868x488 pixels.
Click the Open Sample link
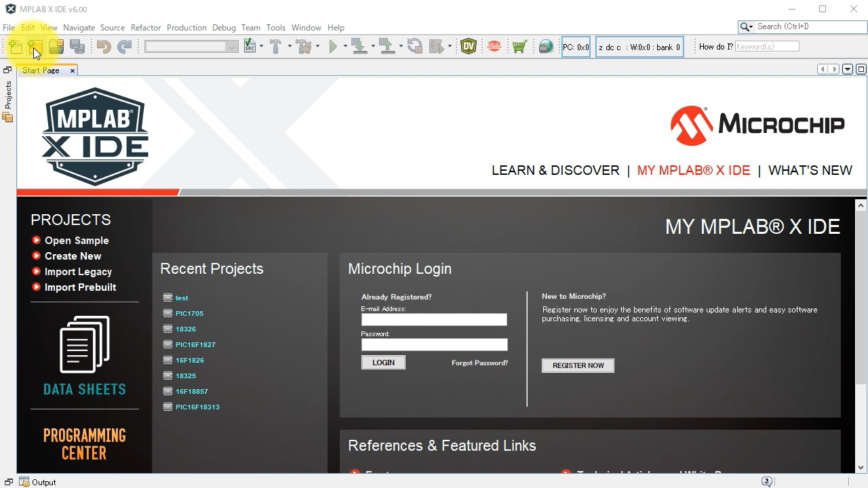[77, 241]
